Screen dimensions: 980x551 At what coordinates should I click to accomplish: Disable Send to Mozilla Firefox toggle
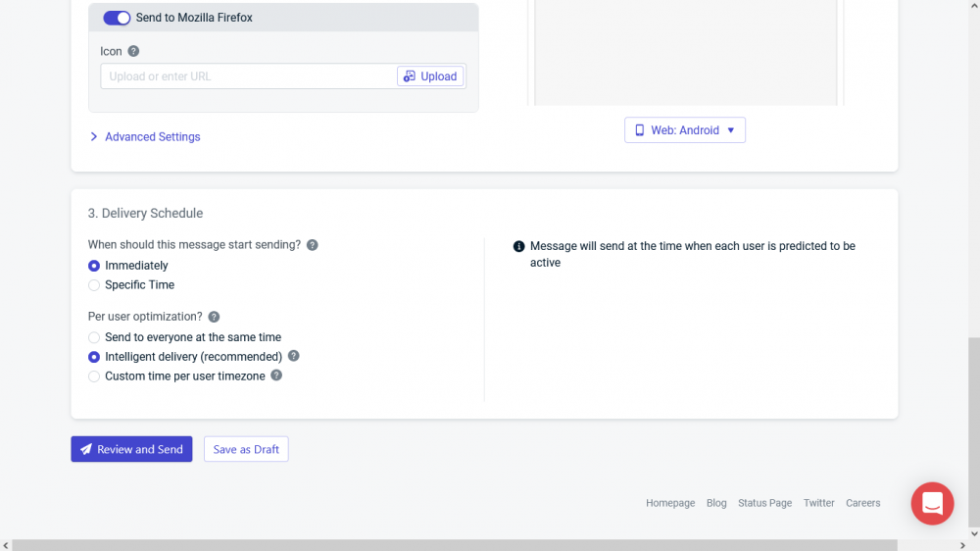pos(117,18)
